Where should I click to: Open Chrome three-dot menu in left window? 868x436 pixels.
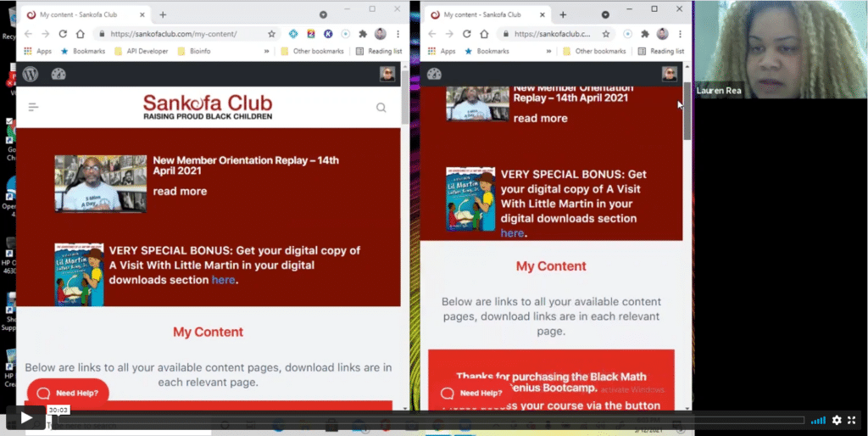(x=398, y=34)
